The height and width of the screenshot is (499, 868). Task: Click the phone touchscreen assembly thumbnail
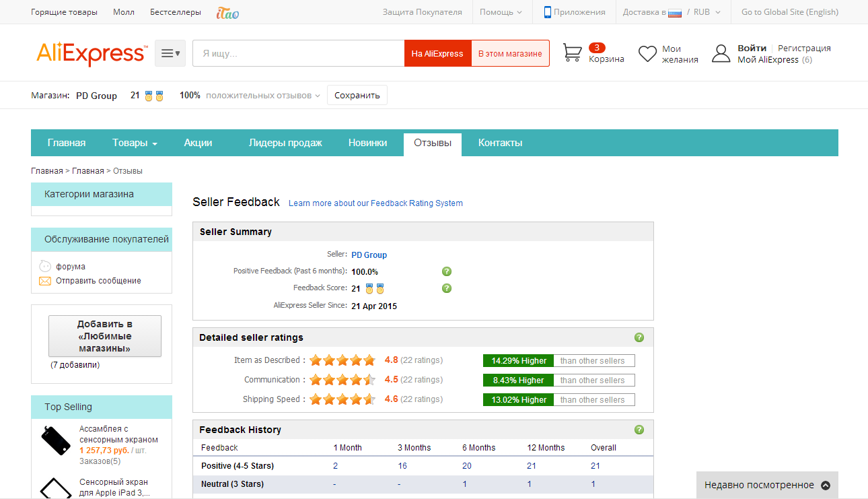pyautogui.click(x=56, y=441)
